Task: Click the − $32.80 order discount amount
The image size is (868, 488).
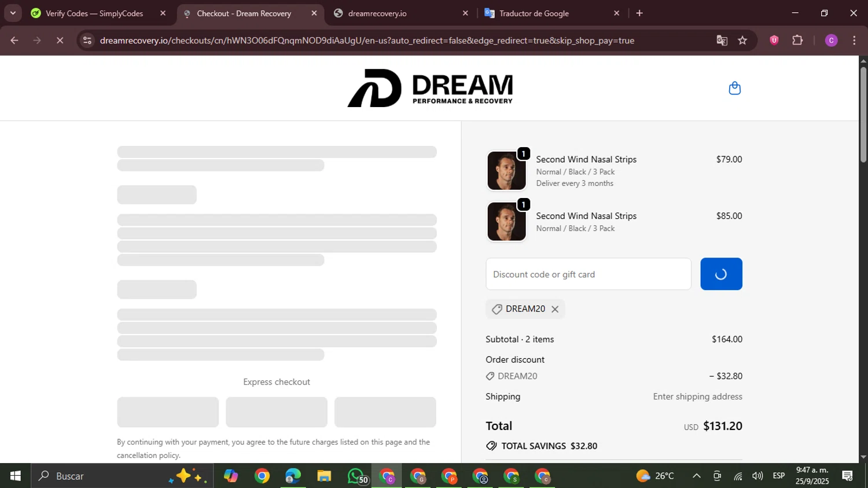Action: tap(726, 376)
